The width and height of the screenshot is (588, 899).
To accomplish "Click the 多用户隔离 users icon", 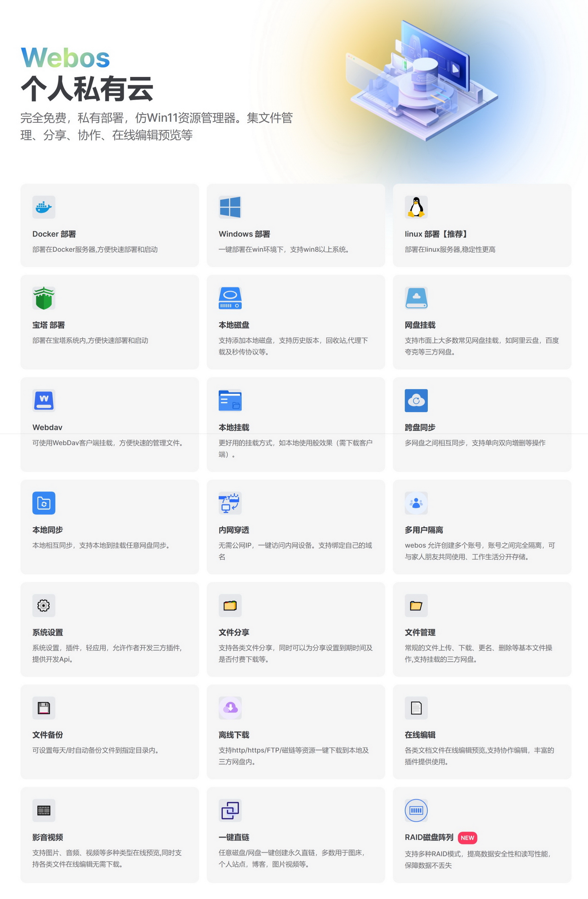I will [416, 503].
